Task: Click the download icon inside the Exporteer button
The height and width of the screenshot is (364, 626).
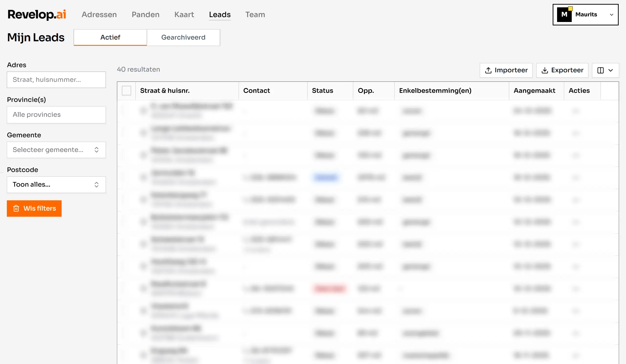Action: pos(546,70)
